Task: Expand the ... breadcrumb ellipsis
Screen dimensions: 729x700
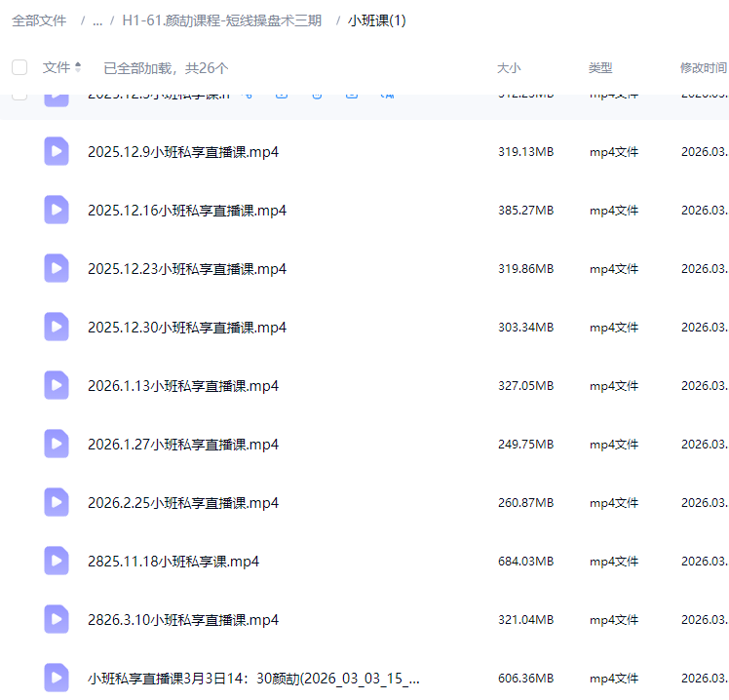Action: tap(97, 21)
